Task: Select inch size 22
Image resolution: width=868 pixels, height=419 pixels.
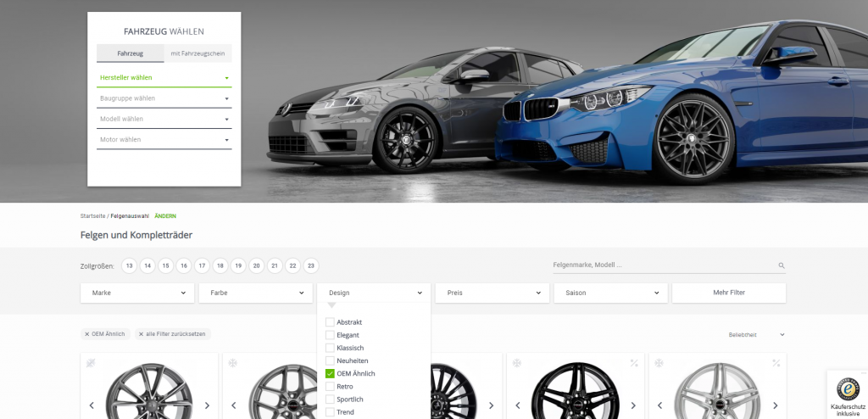Action: [x=292, y=266]
